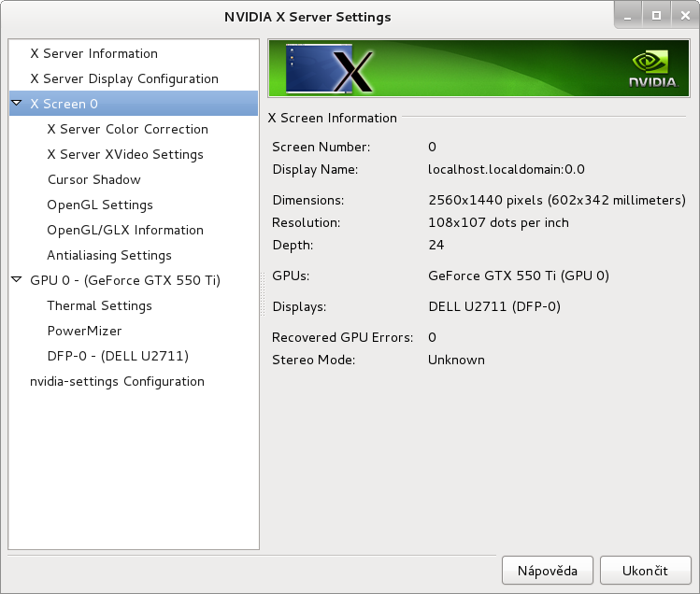Open OpenGL Settings page
700x594 pixels.
[100, 205]
